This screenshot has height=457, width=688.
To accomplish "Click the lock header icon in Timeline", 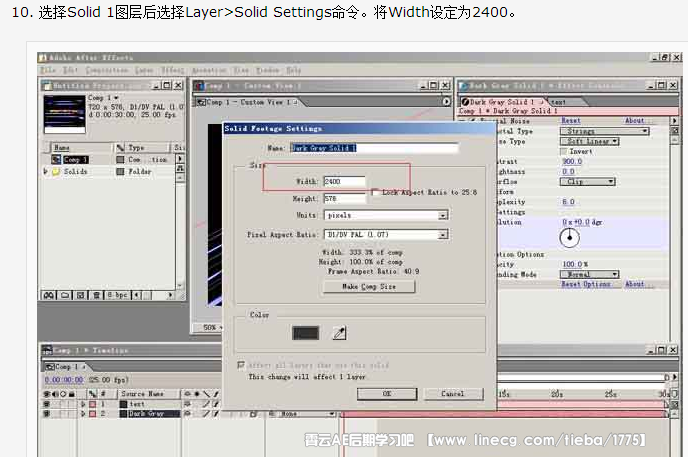I will [x=72, y=394].
